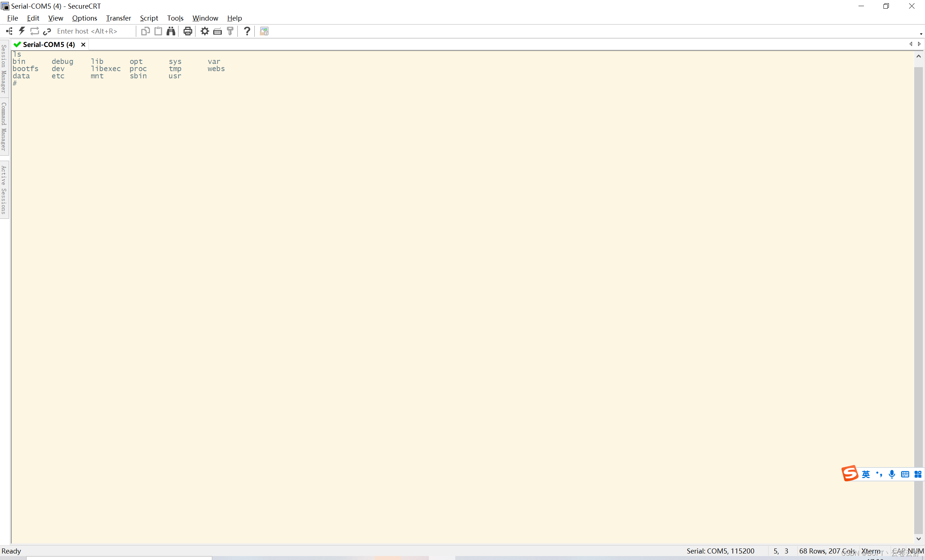Open Help question mark icon
This screenshot has width=925, height=560.
click(x=247, y=31)
